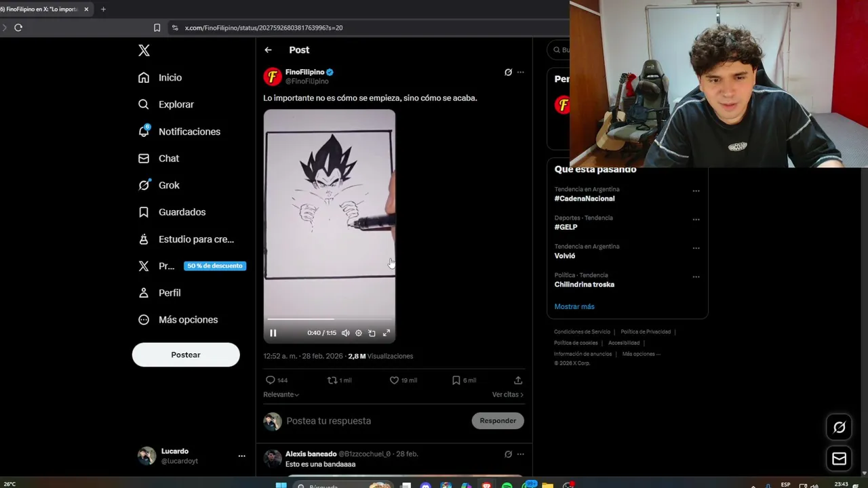The width and height of the screenshot is (868, 488).
Task: Bookmark page in the address bar
Action: (x=157, y=28)
